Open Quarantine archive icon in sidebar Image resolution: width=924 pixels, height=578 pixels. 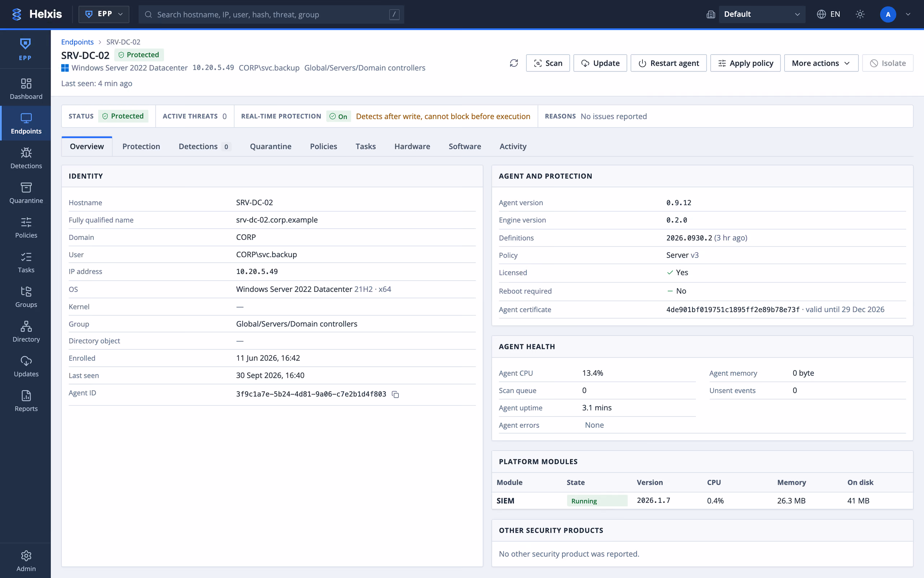click(x=26, y=188)
